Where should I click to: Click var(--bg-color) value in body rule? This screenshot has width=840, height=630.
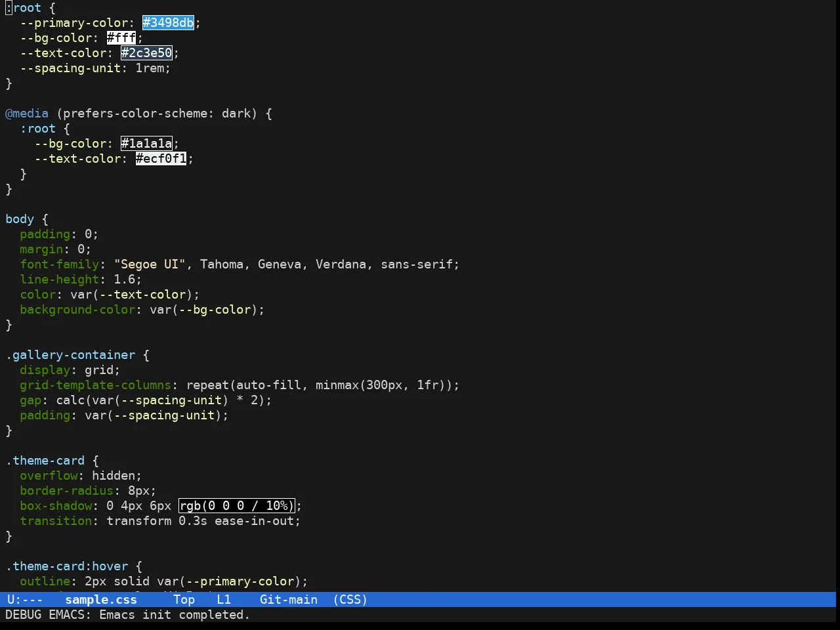204,310
